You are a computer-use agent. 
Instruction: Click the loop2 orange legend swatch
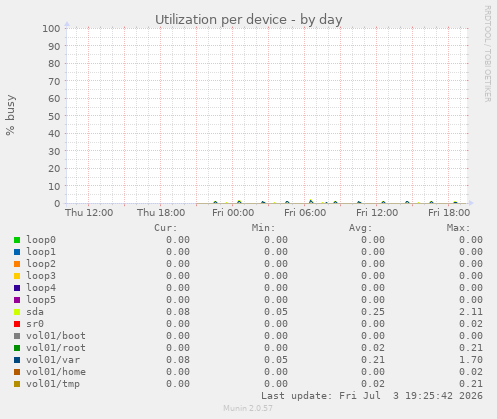click(x=17, y=264)
